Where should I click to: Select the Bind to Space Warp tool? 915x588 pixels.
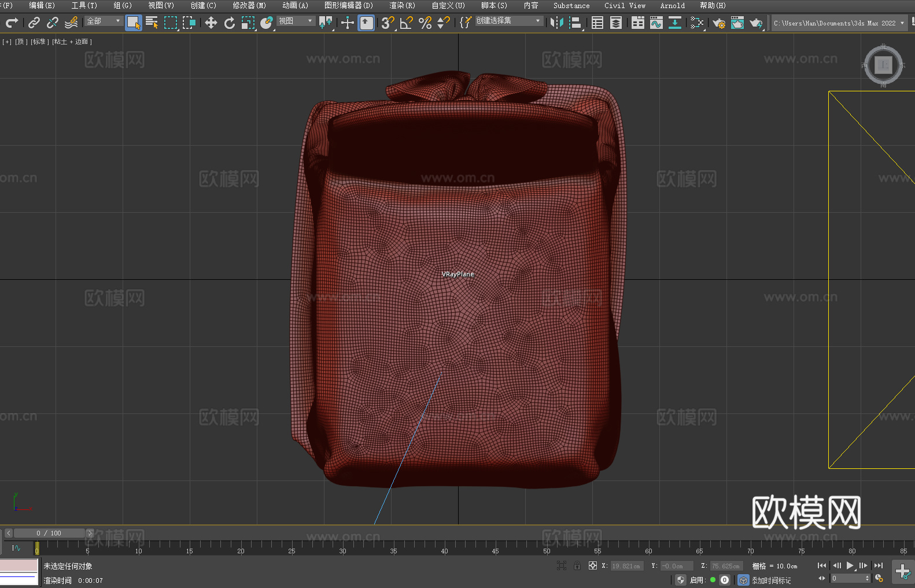pyautogui.click(x=71, y=23)
